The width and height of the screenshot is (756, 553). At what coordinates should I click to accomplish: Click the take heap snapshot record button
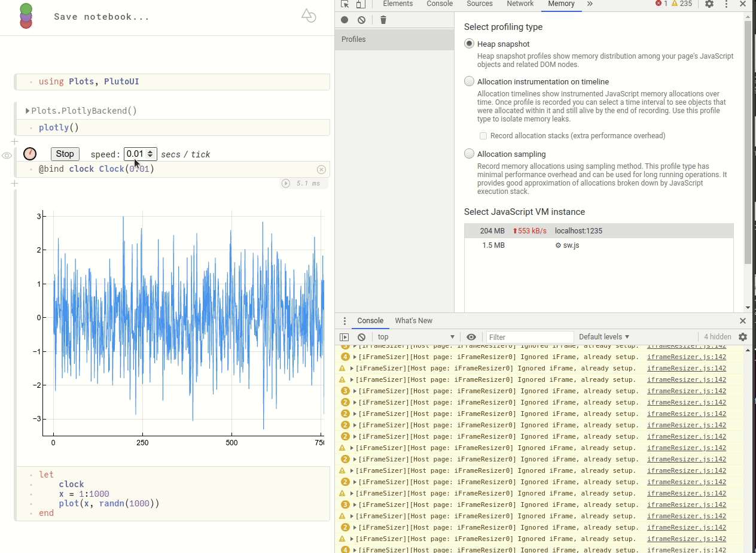point(345,20)
